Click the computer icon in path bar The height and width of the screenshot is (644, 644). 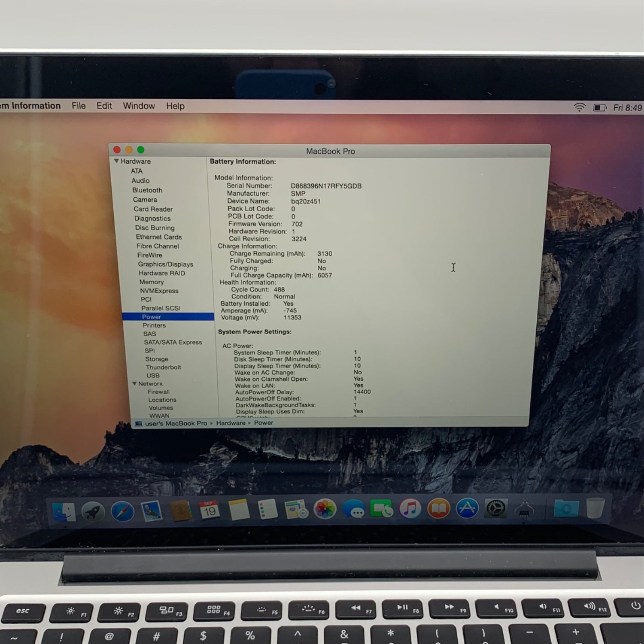click(x=139, y=423)
